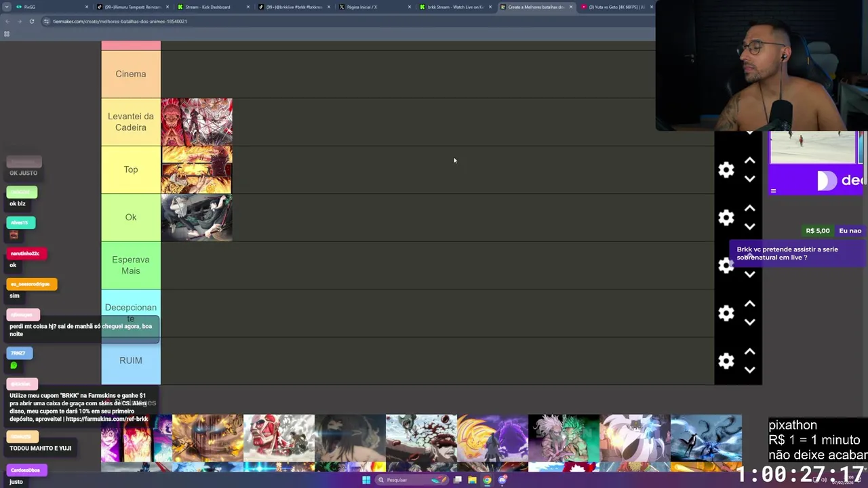This screenshot has width=868, height=488.
Task: Select grayscale fight image in Ok tier
Action: pyautogui.click(x=197, y=218)
